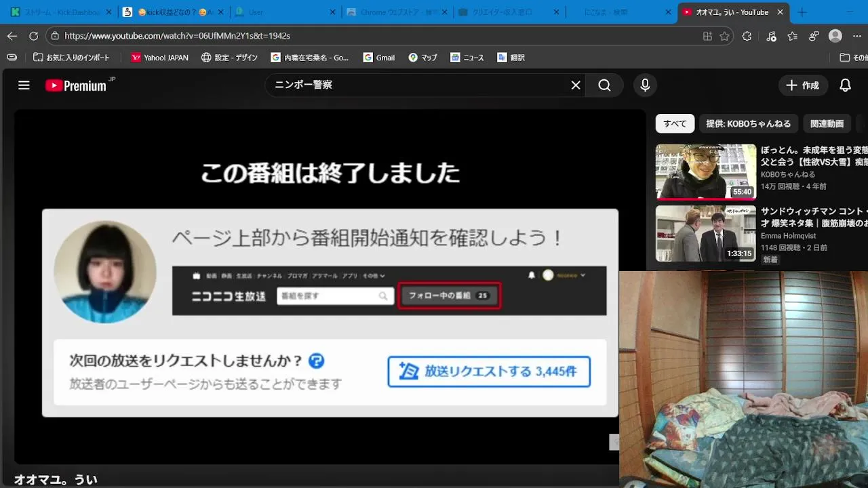Go to YouTube Premium home logo

[x=76, y=85]
